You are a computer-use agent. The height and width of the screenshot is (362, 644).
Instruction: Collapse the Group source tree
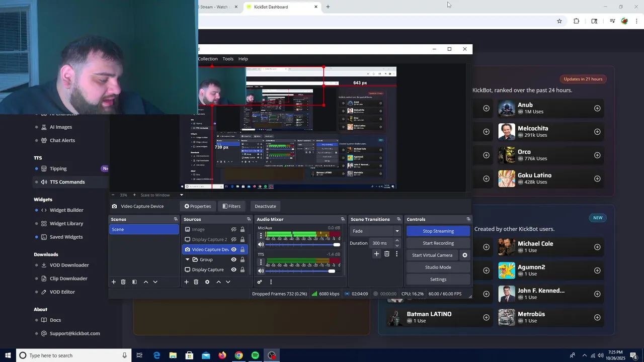pos(188,259)
